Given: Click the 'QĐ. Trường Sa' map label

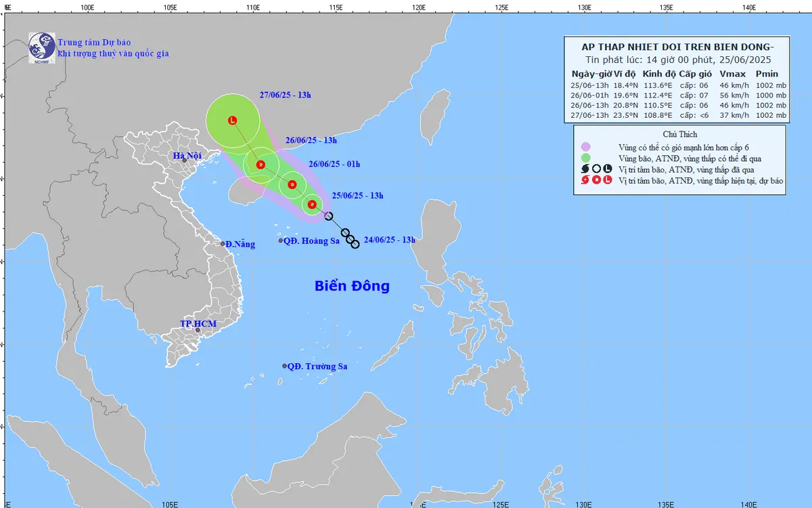Looking at the screenshot, I should pos(317,366).
